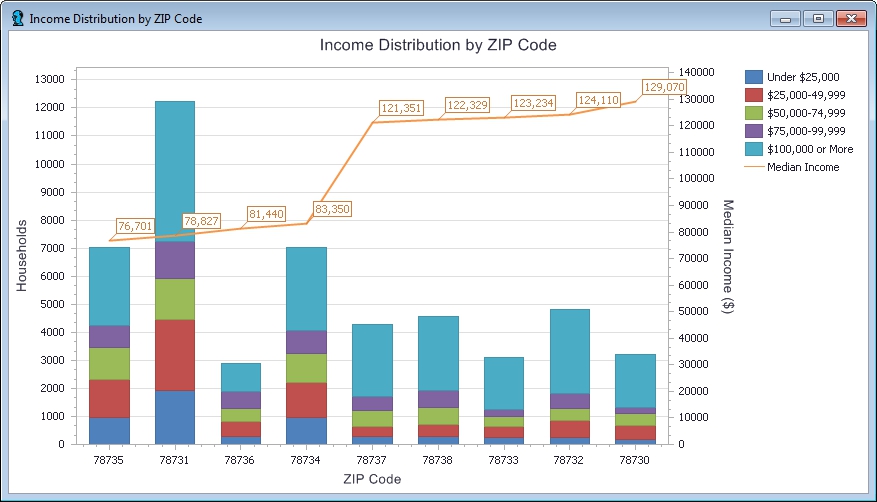Click the app icon in the title bar
Viewport: 877px width, 502px height.
click(x=17, y=18)
